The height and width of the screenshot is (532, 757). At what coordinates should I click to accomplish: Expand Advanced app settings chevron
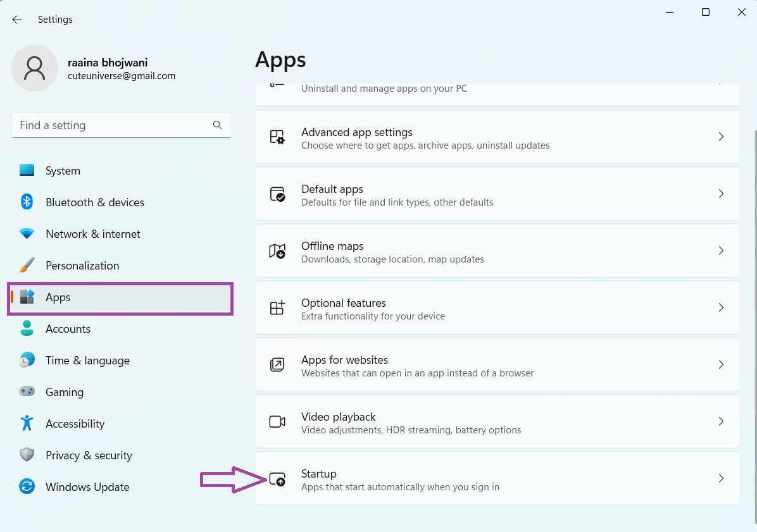721,137
